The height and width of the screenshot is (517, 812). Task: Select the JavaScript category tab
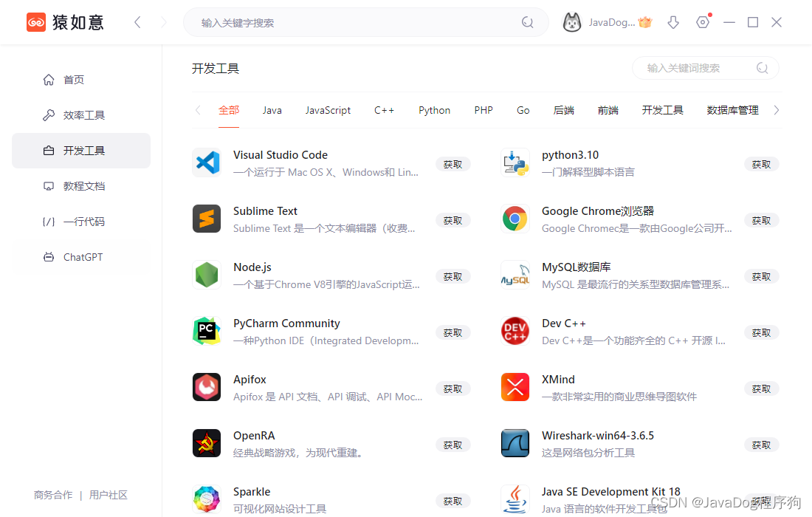coord(328,110)
